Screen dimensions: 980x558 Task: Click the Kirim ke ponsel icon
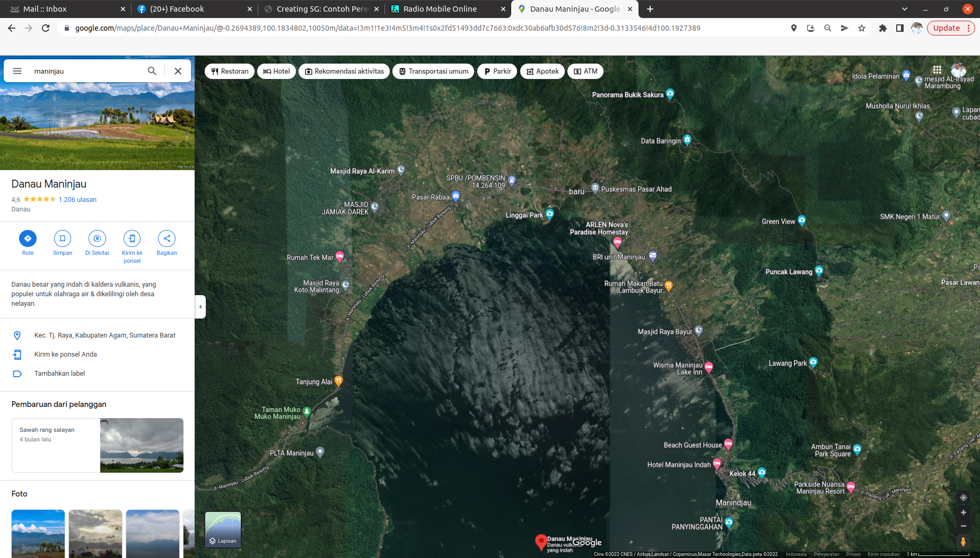tap(132, 238)
